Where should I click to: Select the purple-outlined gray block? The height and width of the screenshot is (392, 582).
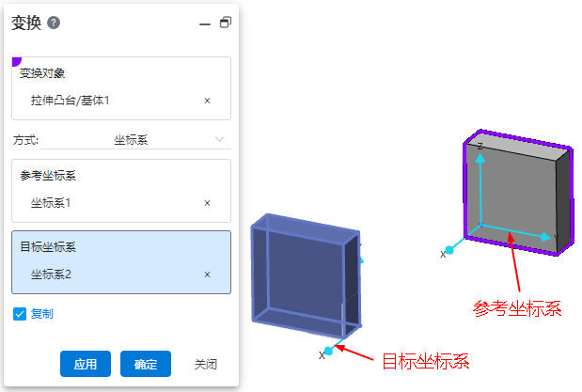(518, 193)
